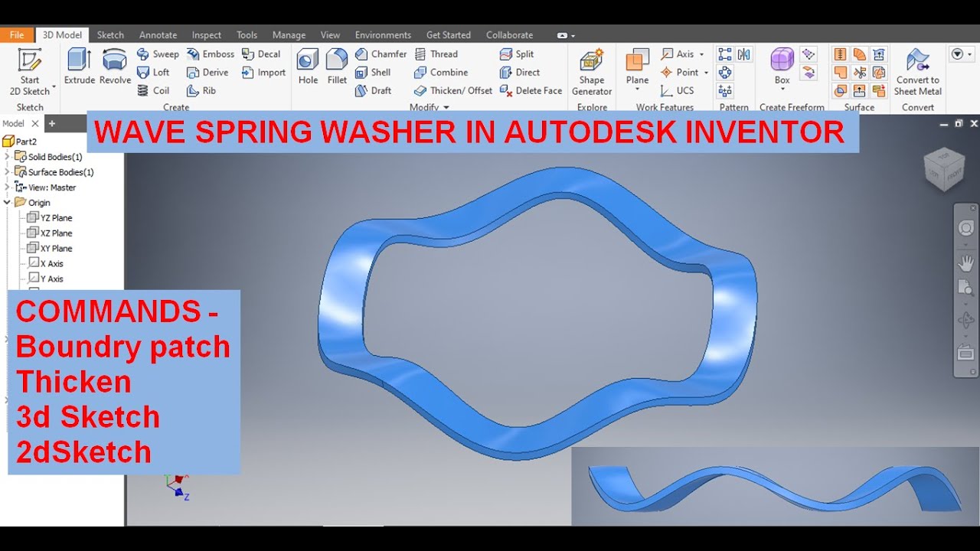The width and height of the screenshot is (980, 551).
Task: Select the Rib tool
Action: pos(201,91)
